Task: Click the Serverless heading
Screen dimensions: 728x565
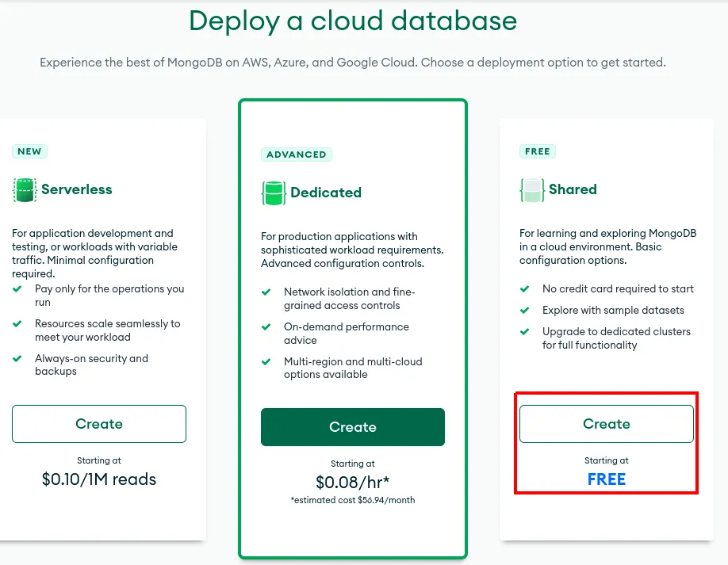Action: tap(77, 189)
